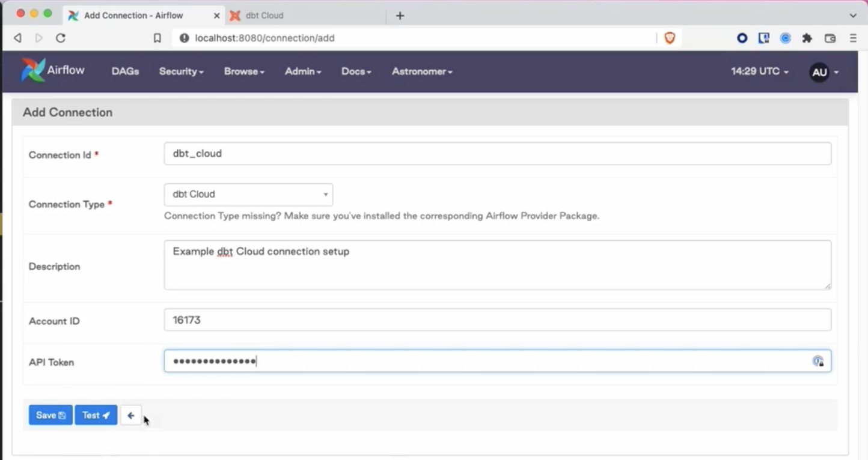
Task: Open the browser extensions puzzle icon
Action: click(x=807, y=38)
